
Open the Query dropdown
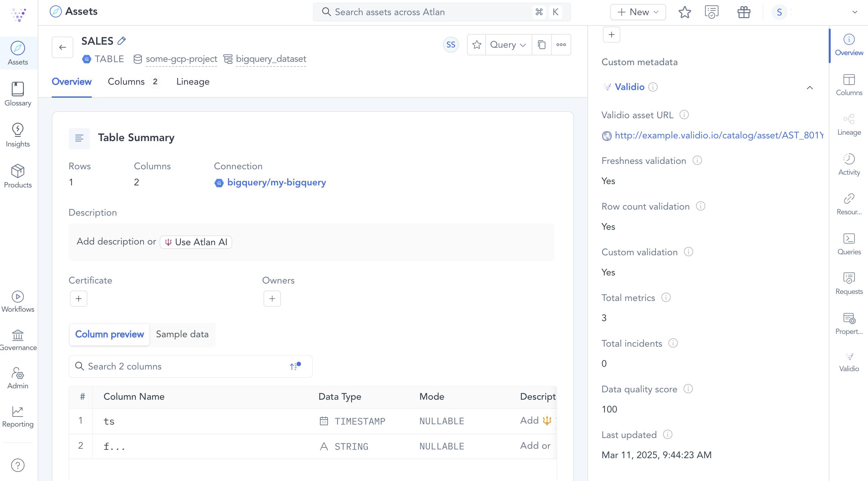pos(508,44)
